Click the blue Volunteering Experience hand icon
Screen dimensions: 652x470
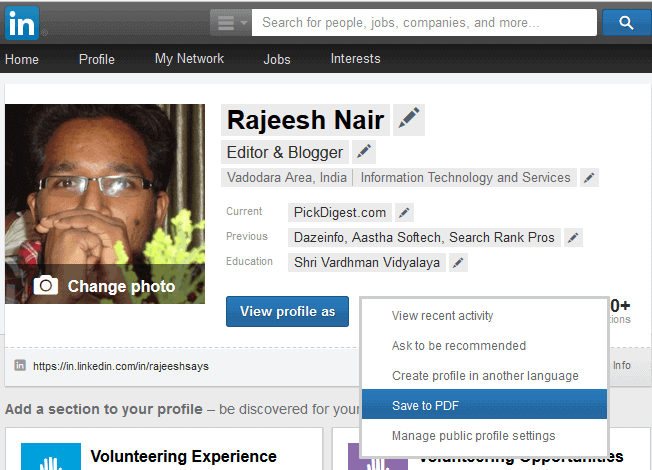pos(51,457)
